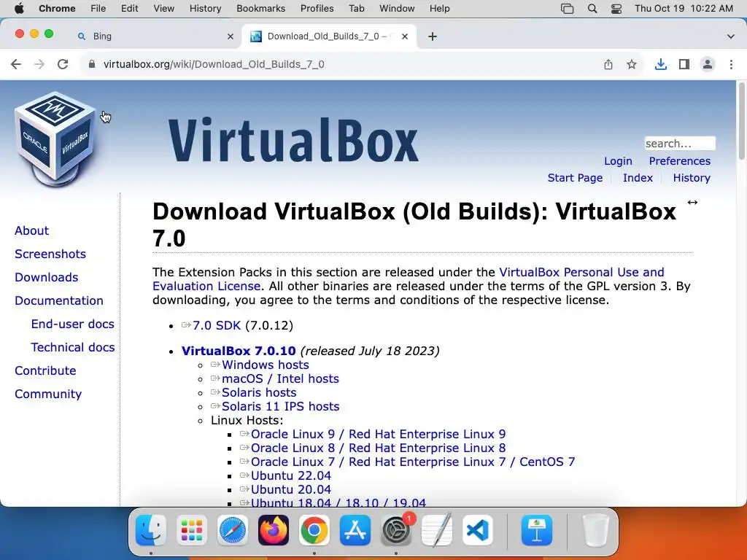
Task: Open Visual Studio Code from the Dock
Action: tap(477, 530)
